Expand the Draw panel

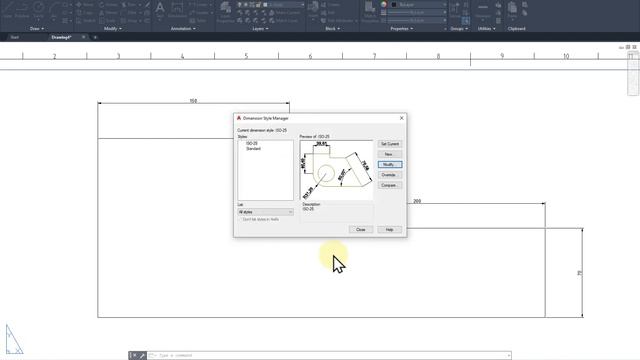point(37,29)
